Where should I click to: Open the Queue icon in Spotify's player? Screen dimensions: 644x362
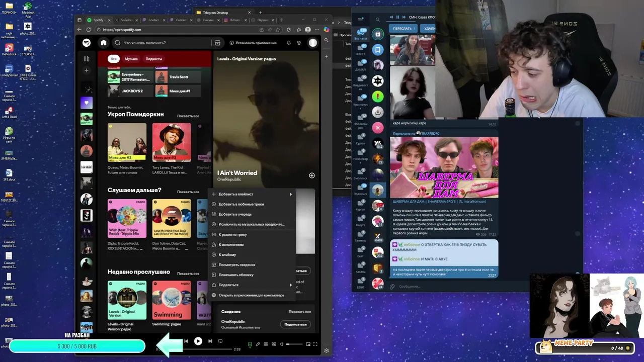click(266, 344)
